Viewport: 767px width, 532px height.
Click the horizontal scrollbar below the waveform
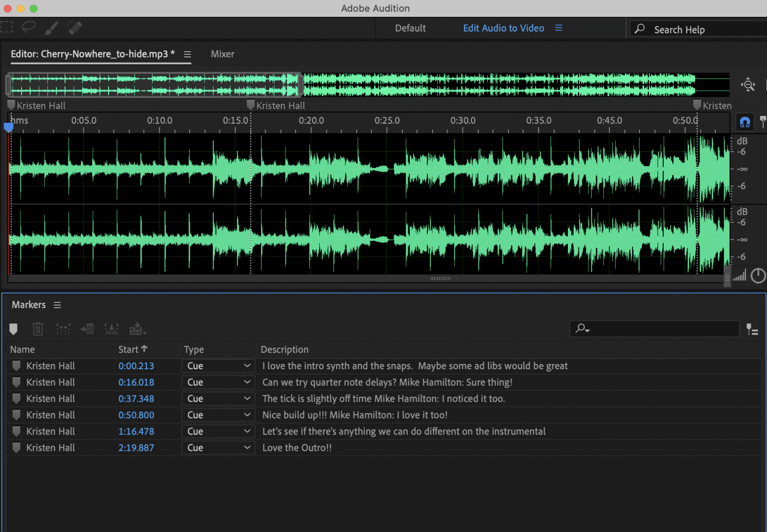(x=440, y=278)
